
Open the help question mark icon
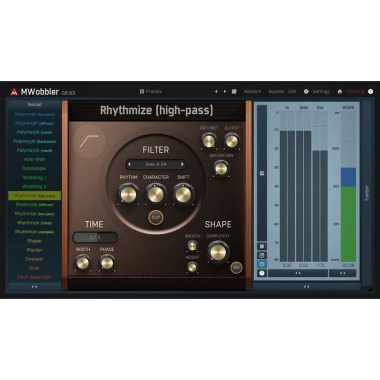[x=370, y=91]
